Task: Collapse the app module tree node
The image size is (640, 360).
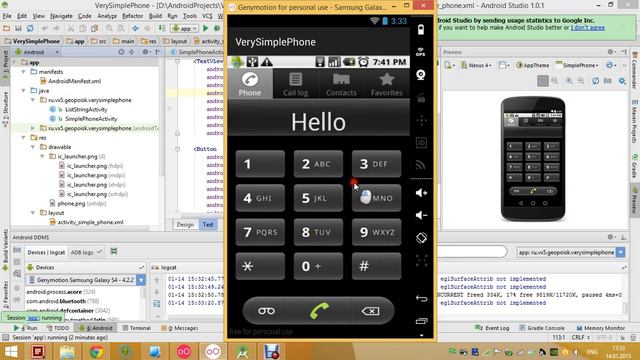Action: [x=15, y=62]
